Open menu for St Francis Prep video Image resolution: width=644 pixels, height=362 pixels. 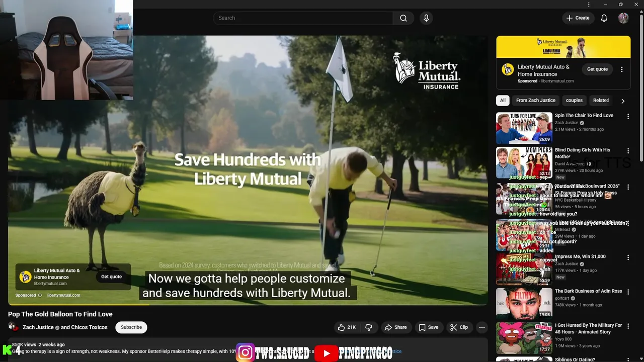point(628,187)
